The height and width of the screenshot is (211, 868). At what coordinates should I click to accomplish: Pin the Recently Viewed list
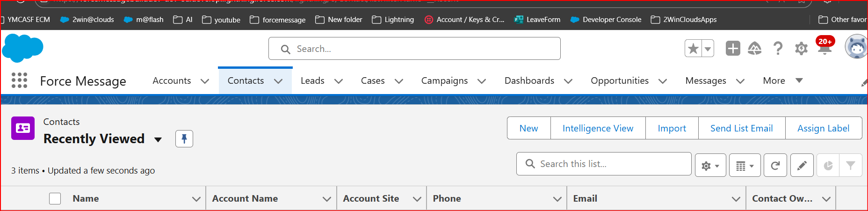[x=184, y=138]
